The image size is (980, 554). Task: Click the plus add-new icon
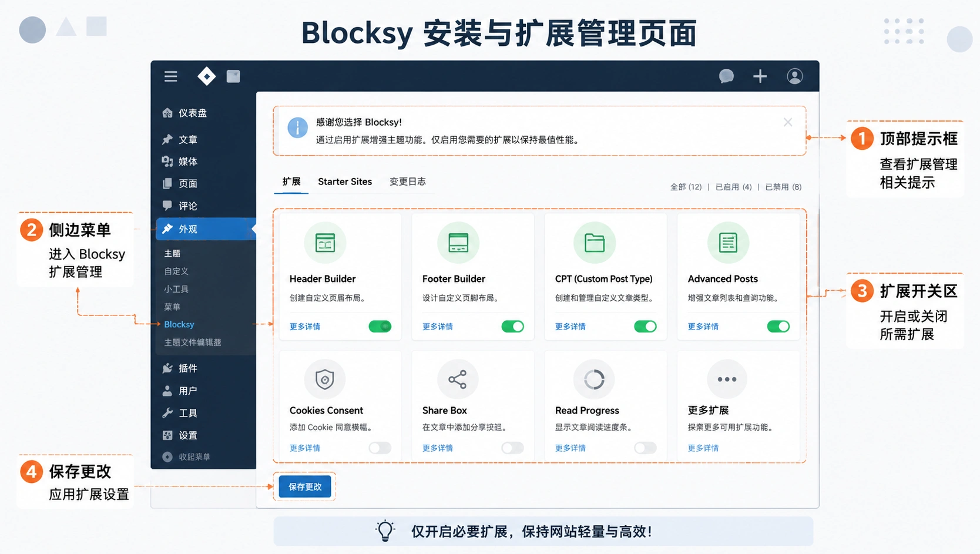[x=760, y=76]
